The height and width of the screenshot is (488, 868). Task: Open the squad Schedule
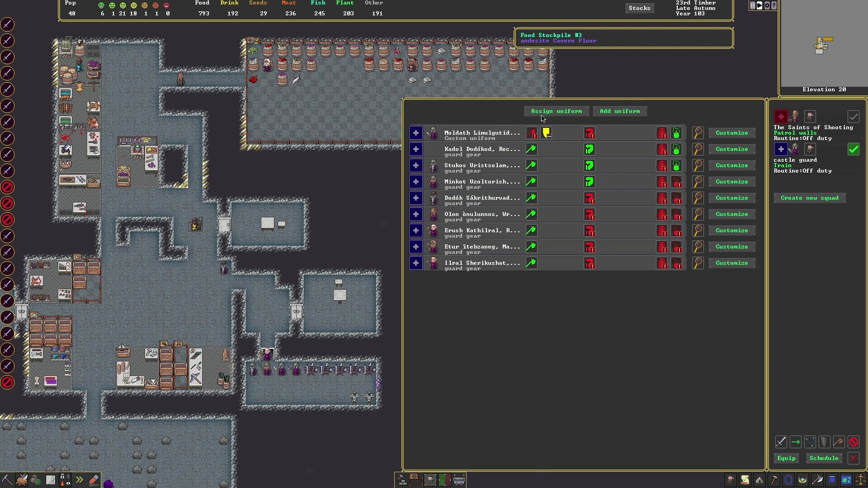824,458
